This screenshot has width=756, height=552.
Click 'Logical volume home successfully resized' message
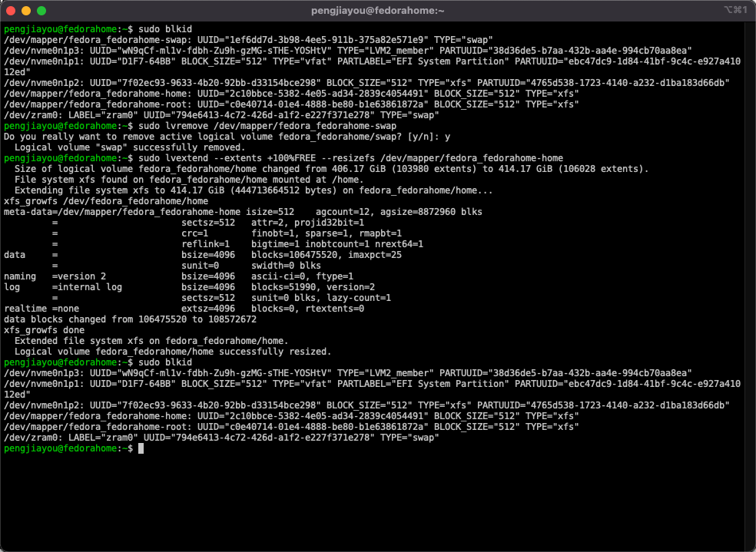click(x=173, y=351)
